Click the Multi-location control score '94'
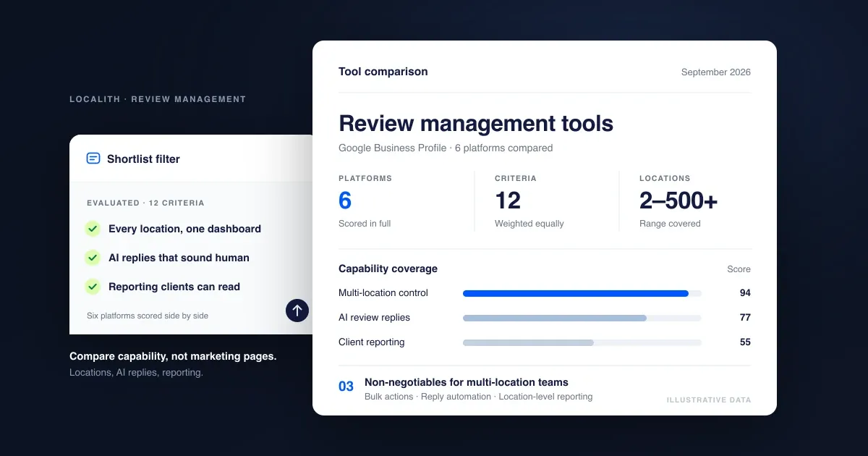 745,293
